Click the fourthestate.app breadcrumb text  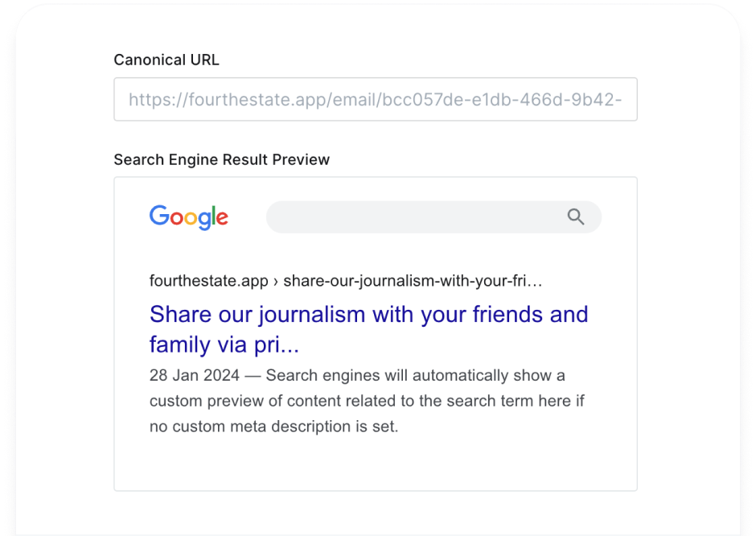(208, 281)
